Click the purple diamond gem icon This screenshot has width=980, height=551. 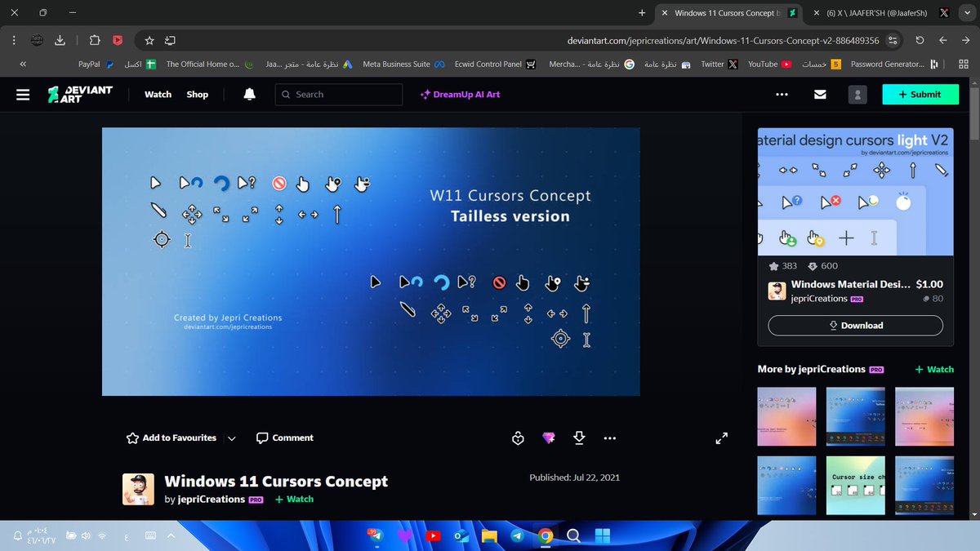549,438
